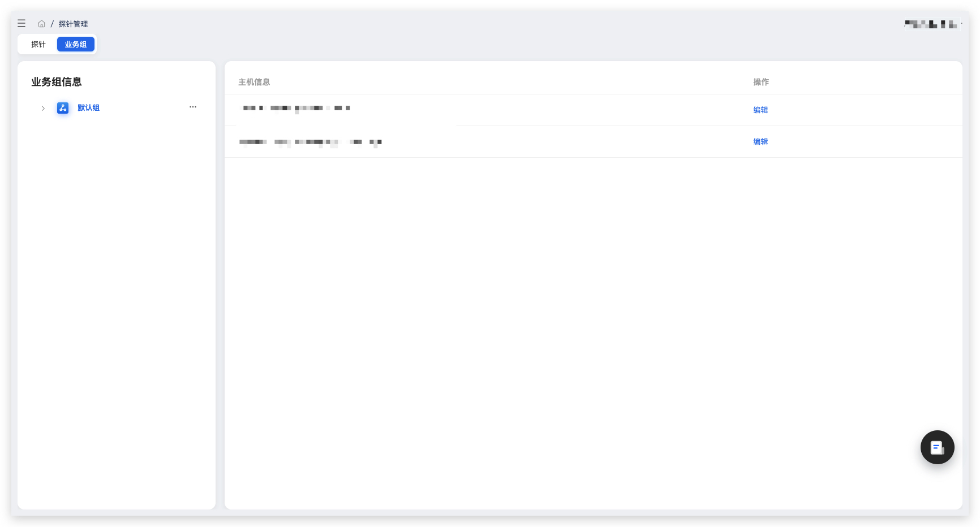The width and height of the screenshot is (980, 527).
Task: Open the floating document assistant button
Action: tap(937, 447)
